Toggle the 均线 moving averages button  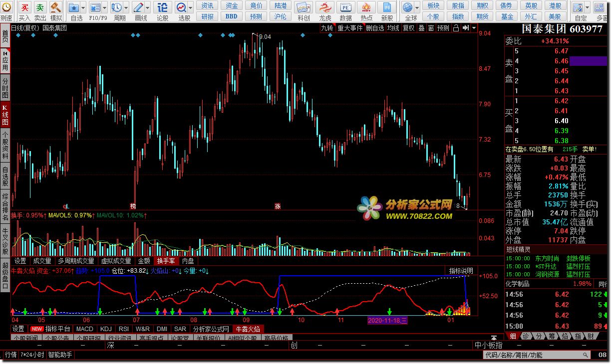coord(393,28)
